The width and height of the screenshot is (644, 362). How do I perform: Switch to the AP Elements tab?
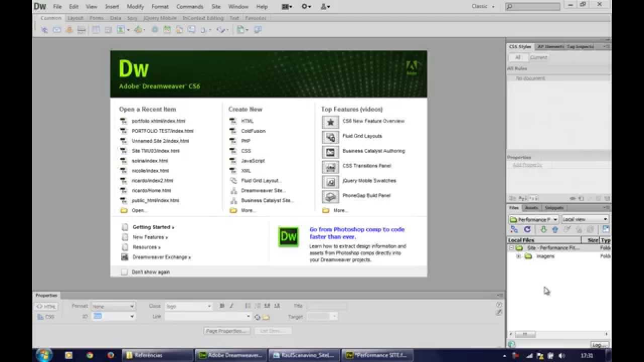(550, 47)
